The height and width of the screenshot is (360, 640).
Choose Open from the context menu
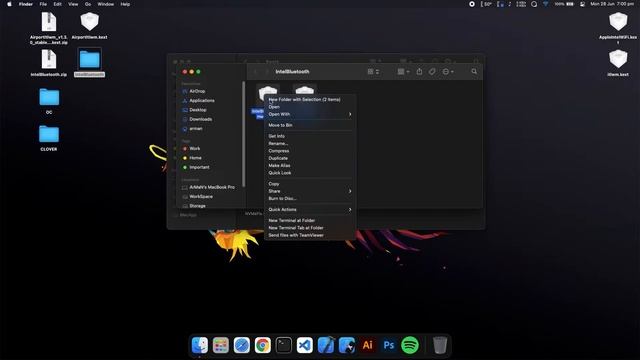[310, 107]
